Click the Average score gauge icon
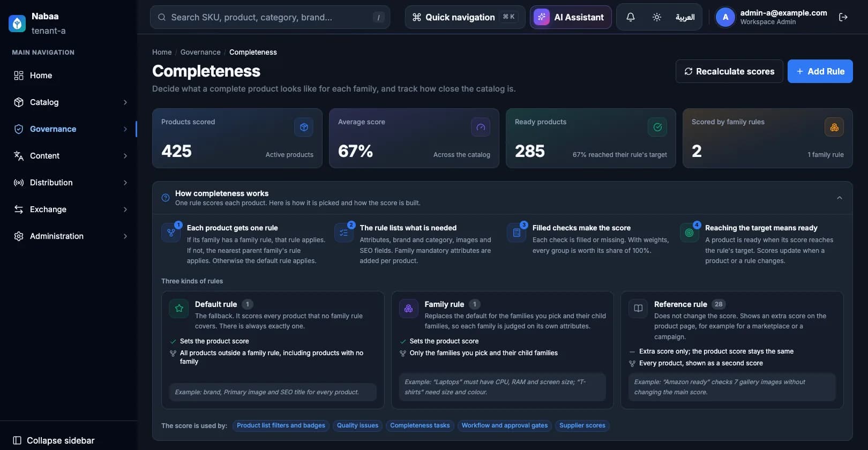 pyautogui.click(x=481, y=127)
